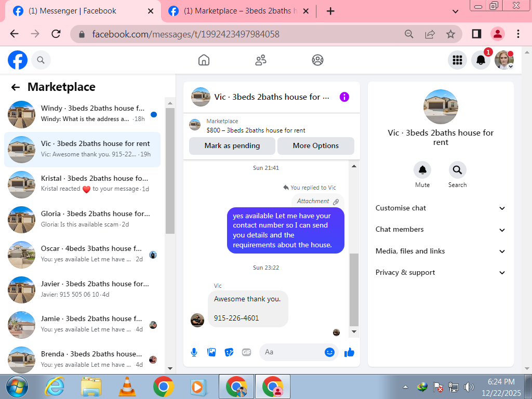Image resolution: width=532 pixels, height=399 pixels.
Task: Expand Media, files and links section
Action: (441, 251)
